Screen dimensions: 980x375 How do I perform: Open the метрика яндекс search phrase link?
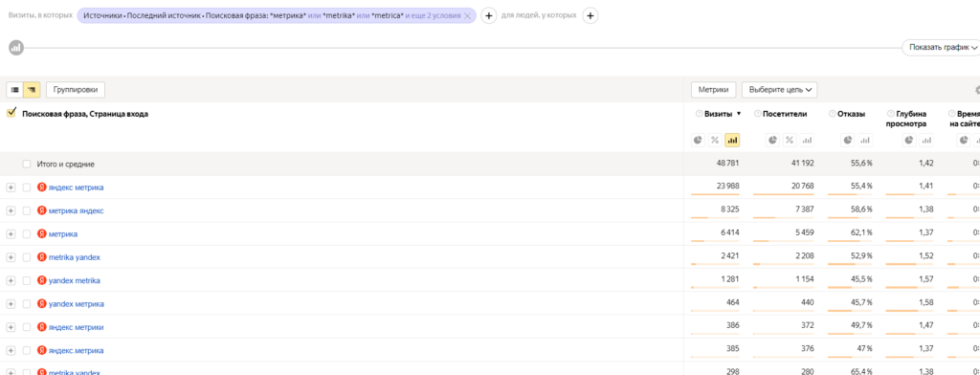point(77,210)
